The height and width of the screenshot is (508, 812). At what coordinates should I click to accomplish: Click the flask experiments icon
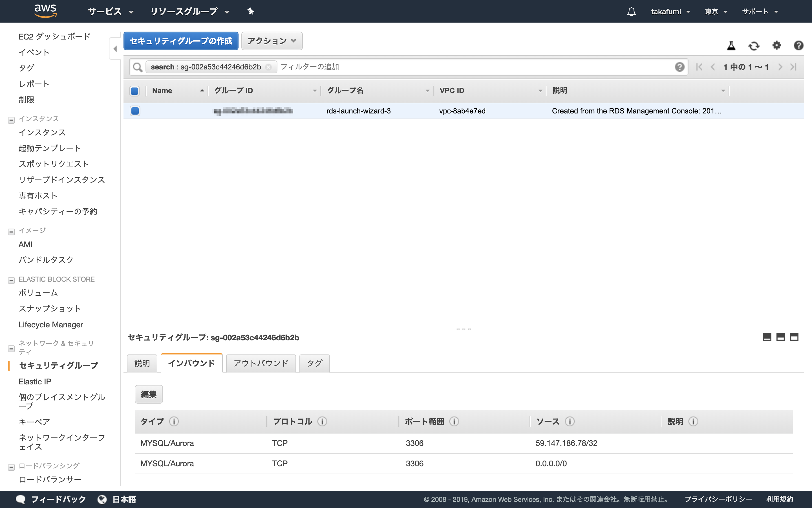coord(731,45)
